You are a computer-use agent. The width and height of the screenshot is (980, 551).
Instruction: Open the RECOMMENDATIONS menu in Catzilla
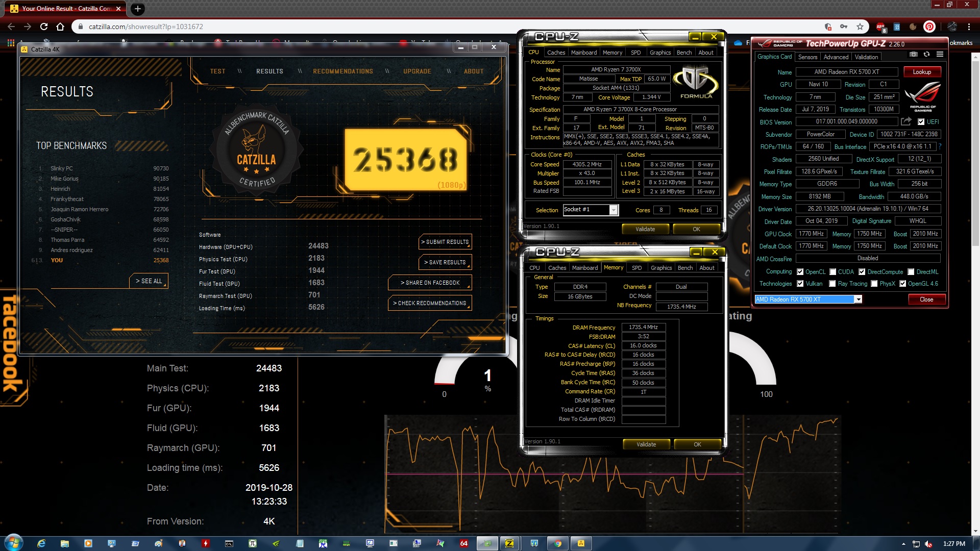coord(343,71)
